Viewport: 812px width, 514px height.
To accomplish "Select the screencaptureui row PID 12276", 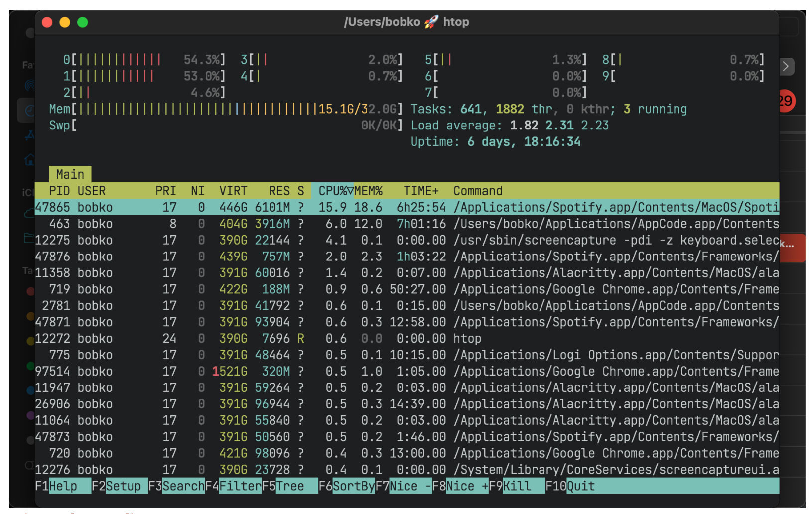I will 407,470.
